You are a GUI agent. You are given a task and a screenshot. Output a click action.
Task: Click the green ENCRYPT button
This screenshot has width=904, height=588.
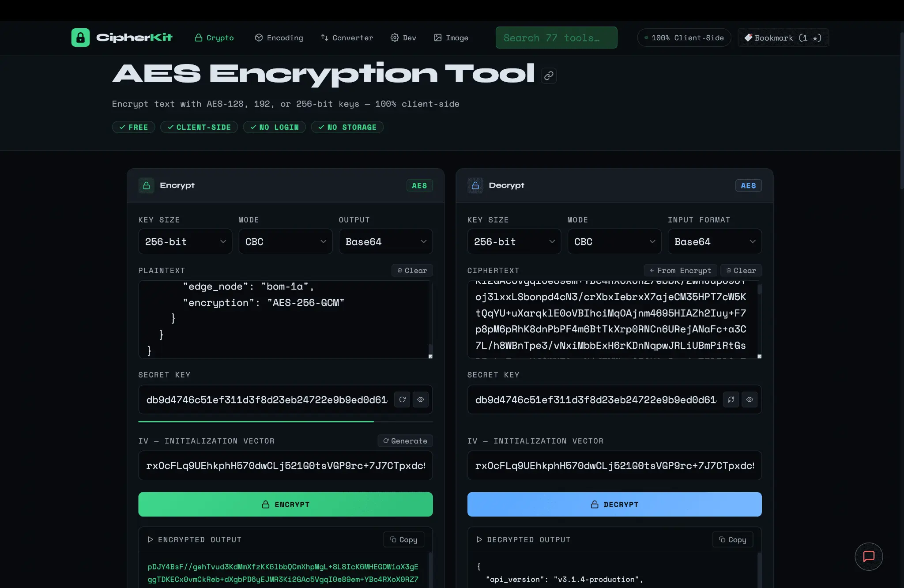286,504
